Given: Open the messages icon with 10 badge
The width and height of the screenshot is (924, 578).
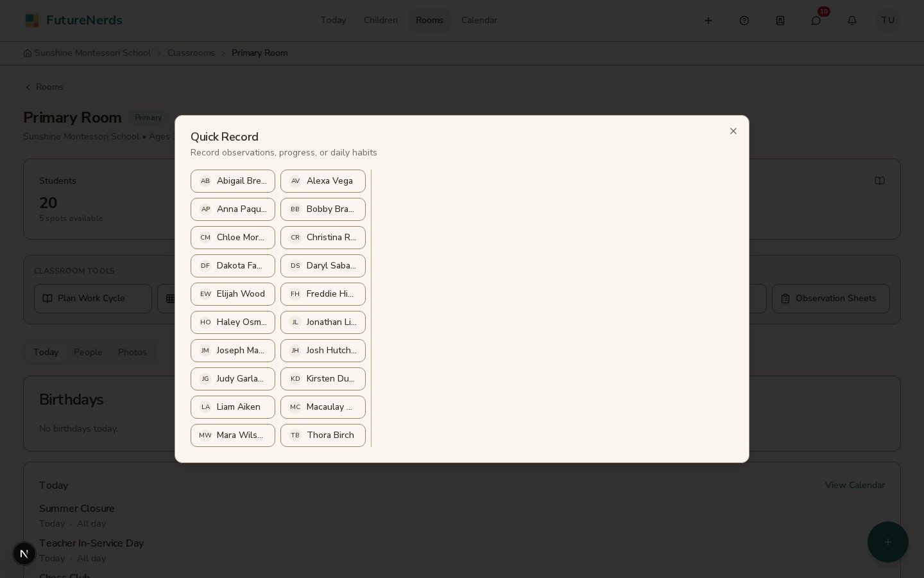Looking at the screenshot, I should (816, 21).
